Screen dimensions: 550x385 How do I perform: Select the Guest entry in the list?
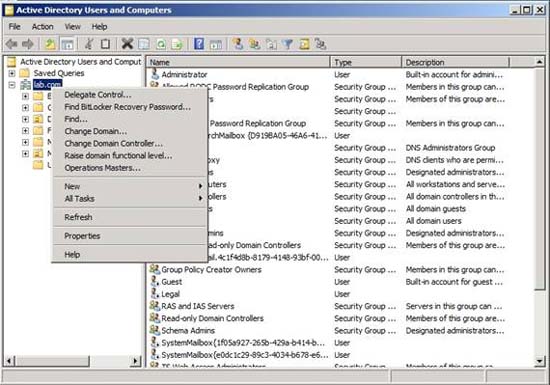(x=172, y=282)
